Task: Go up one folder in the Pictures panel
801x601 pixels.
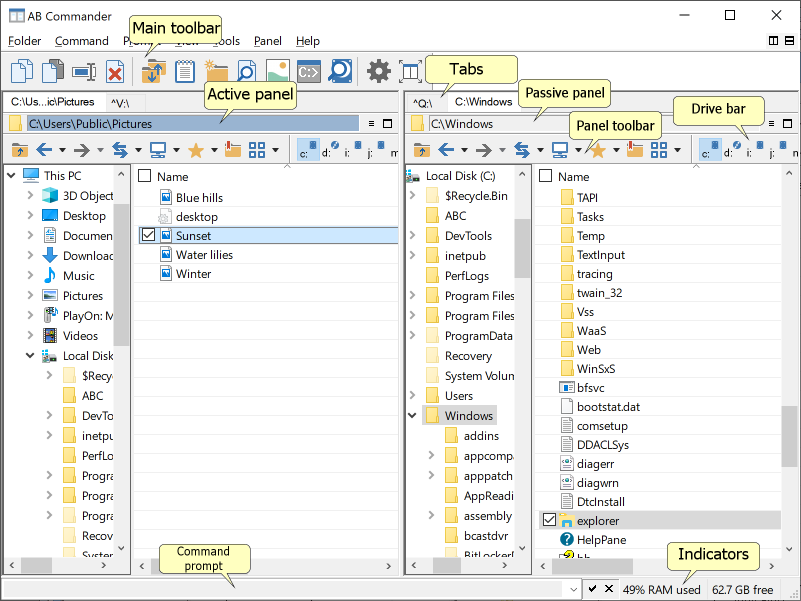Action: 19,150
